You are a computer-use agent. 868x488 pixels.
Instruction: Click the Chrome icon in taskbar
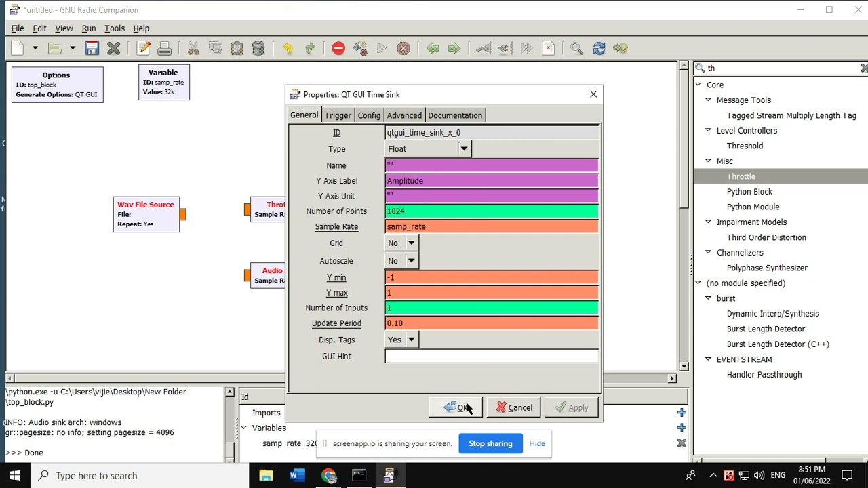330,476
